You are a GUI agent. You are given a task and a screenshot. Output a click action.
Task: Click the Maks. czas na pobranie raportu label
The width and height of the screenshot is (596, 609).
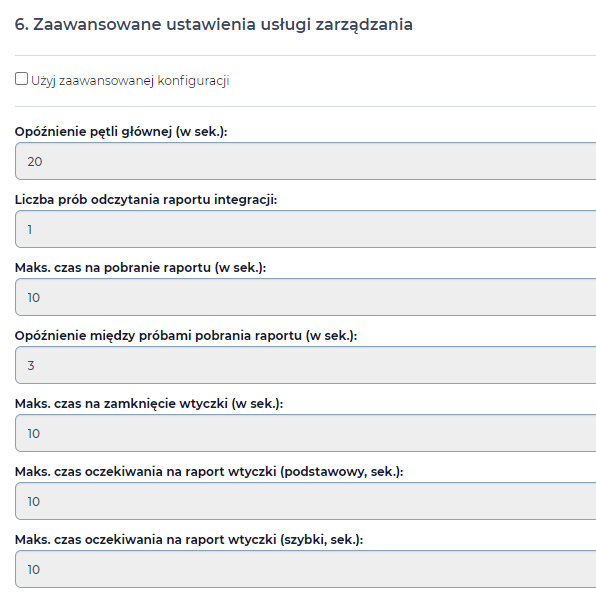(x=141, y=268)
